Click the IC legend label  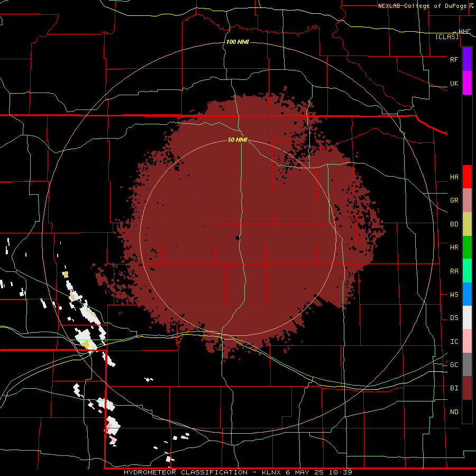[454, 341]
